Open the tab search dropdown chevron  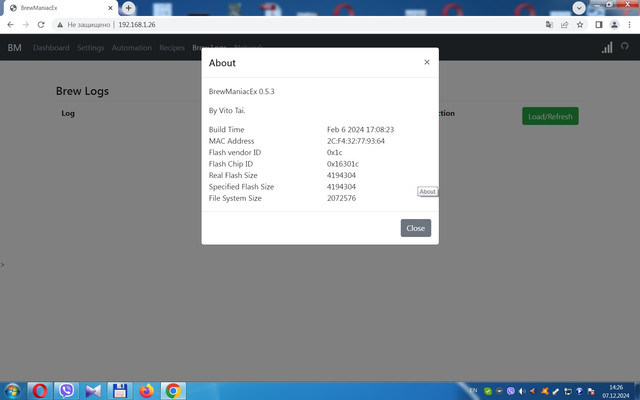(x=579, y=8)
